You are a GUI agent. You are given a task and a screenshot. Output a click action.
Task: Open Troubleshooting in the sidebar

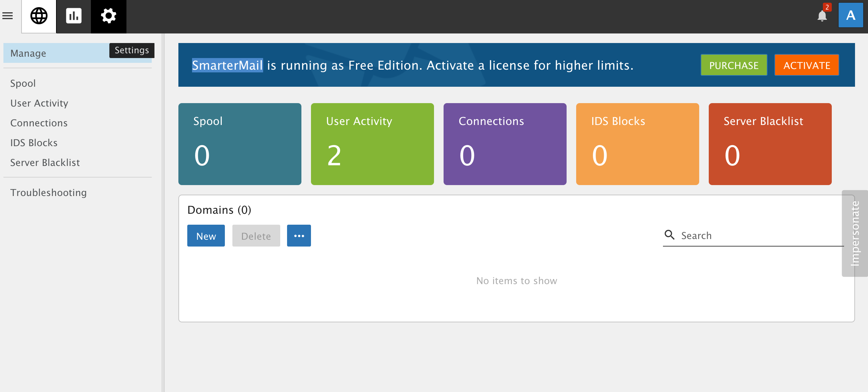49,193
